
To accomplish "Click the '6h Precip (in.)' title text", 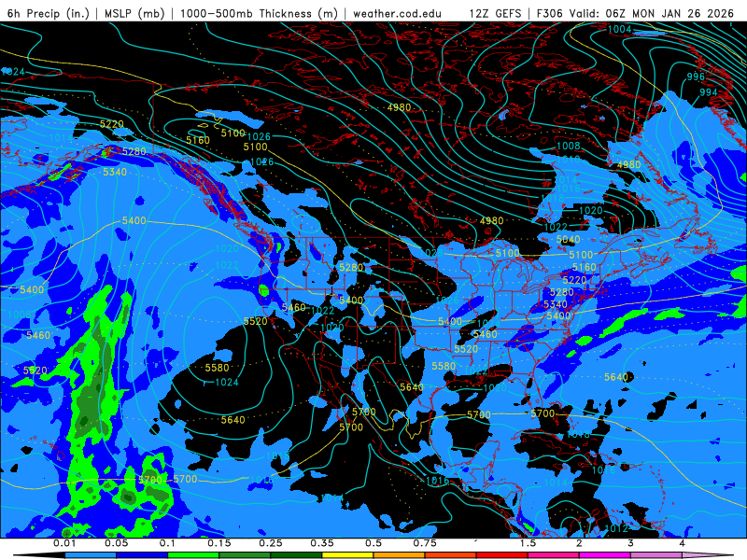I will pos(49,13).
